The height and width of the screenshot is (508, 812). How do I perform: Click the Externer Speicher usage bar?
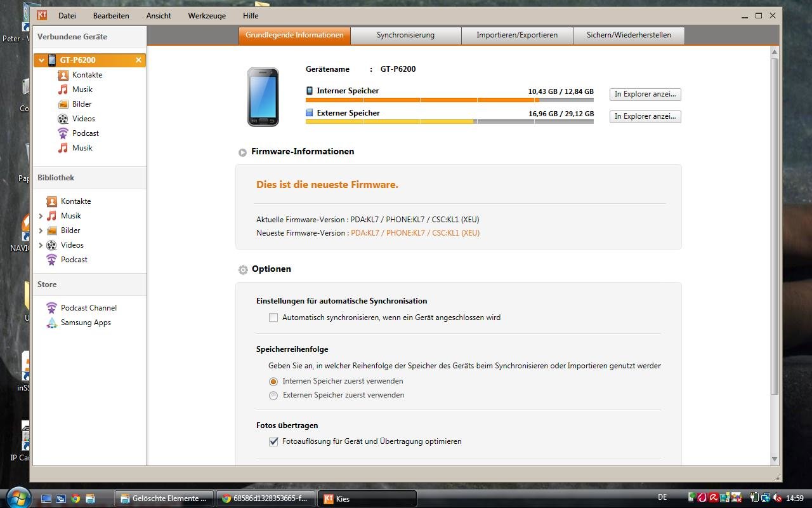pos(450,122)
